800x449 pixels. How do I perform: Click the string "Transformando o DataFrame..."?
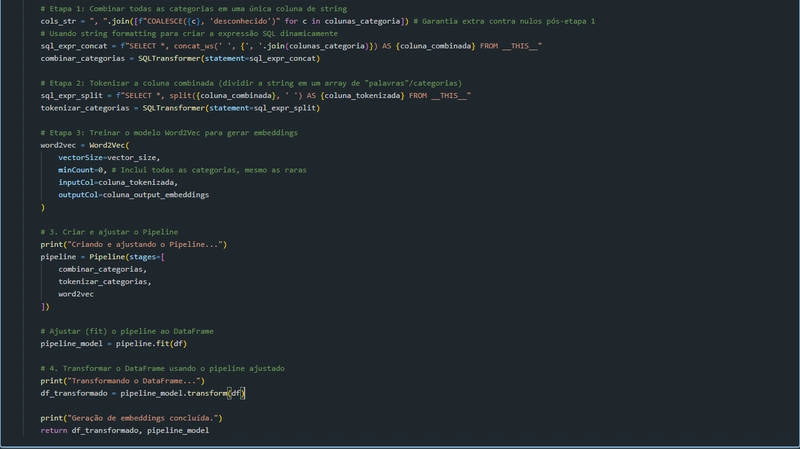[x=134, y=381]
